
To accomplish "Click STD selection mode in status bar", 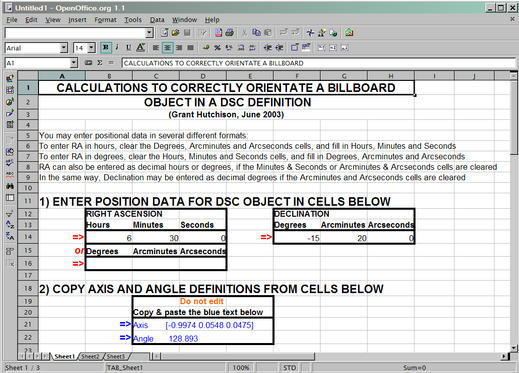I will click(289, 368).
